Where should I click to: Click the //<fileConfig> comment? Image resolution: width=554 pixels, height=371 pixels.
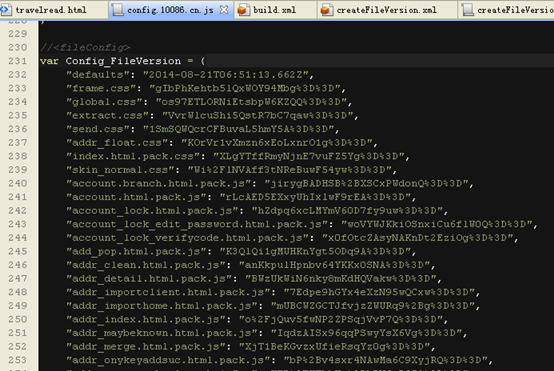pyautogui.click(x=85, y=47)
